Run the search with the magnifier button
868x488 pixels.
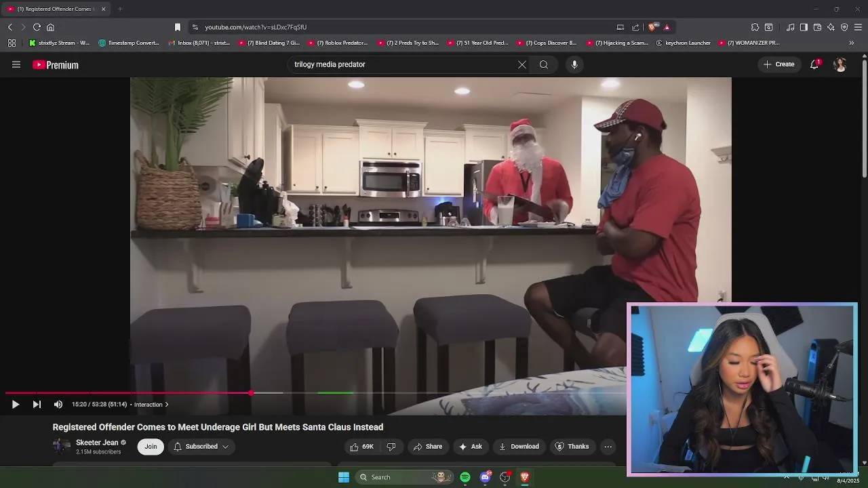[544, 64]
